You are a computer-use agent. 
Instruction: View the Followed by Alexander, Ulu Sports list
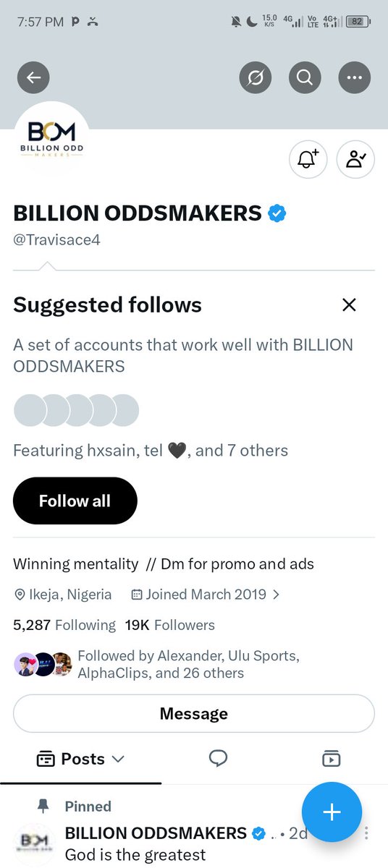pos(188,665)
